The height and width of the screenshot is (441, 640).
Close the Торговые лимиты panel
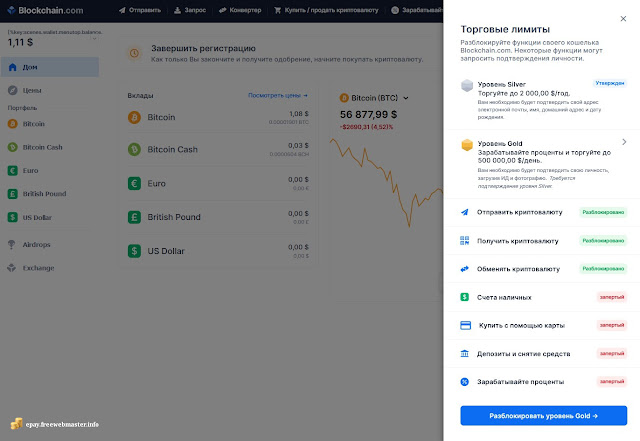[x=623, y=18]
